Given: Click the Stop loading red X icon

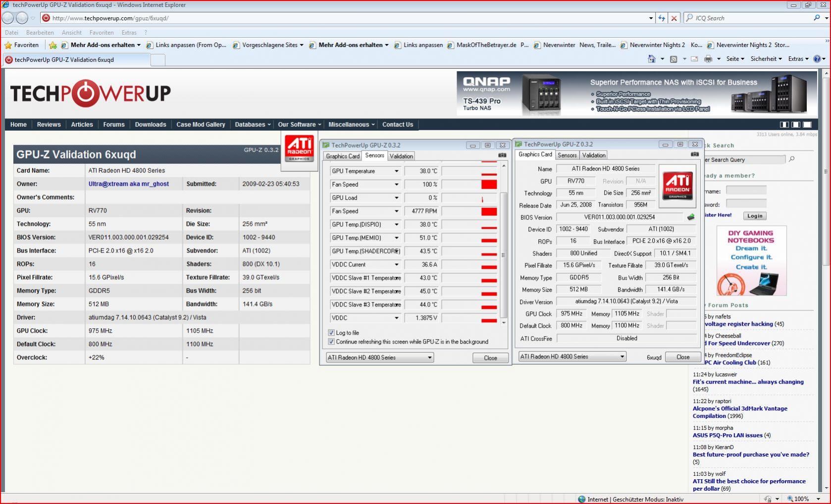Looking at the screenshot, I should 674,18.
